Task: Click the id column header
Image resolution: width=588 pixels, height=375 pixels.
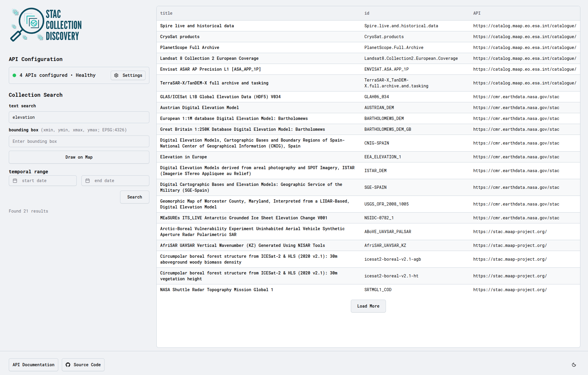Action: click(x=367, y=13)
